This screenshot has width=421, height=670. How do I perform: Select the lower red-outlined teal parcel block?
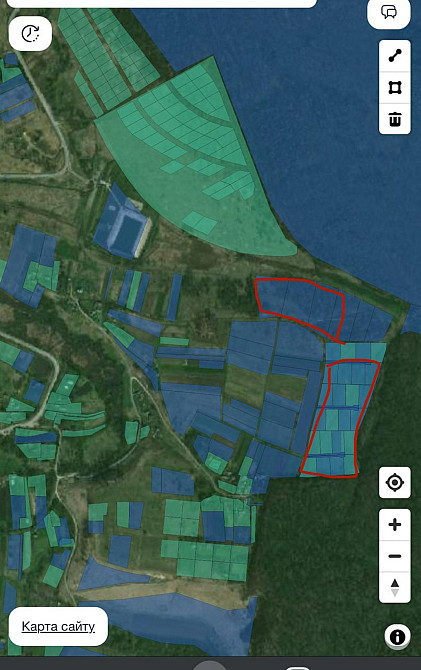pos(340,419)
